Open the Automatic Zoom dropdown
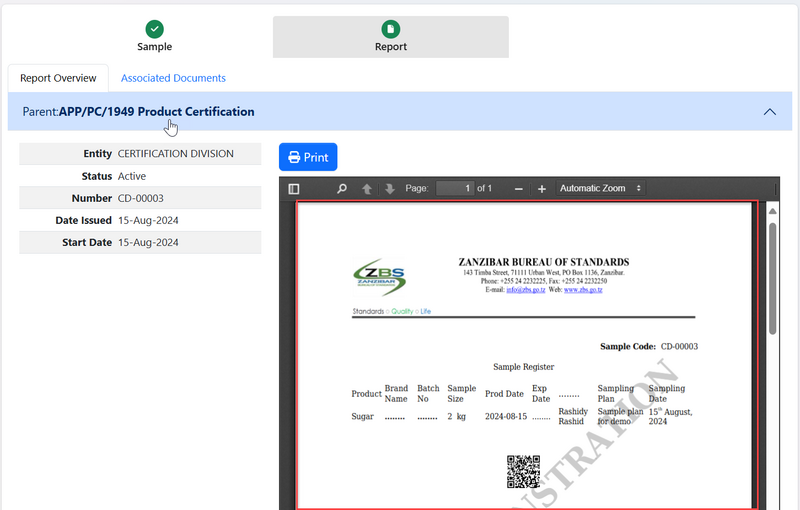This screenshot has height=510, width=800. click(x=600, y=188)
